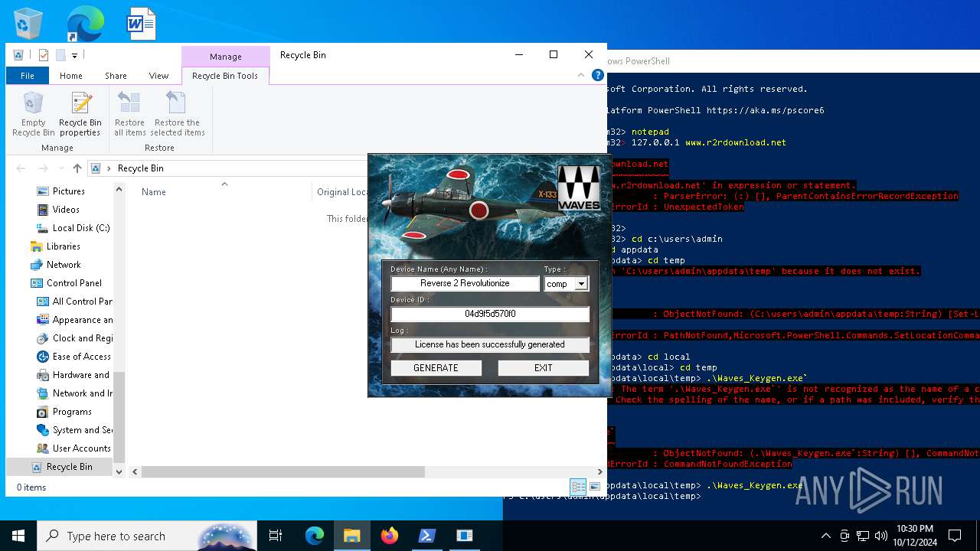Open network tray icon
The image size is (980, 551).
click(x=863, y=536)
